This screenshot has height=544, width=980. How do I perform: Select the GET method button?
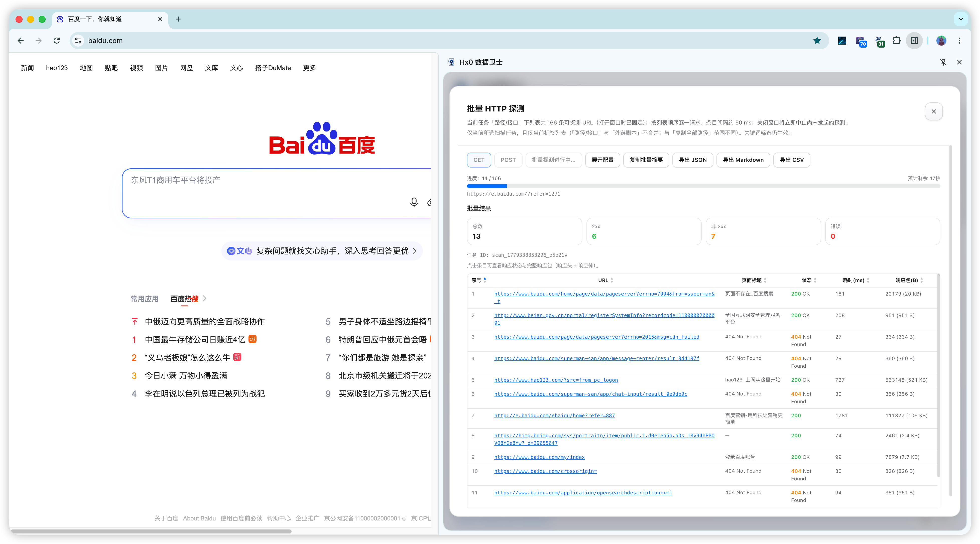tap(478, 160)
